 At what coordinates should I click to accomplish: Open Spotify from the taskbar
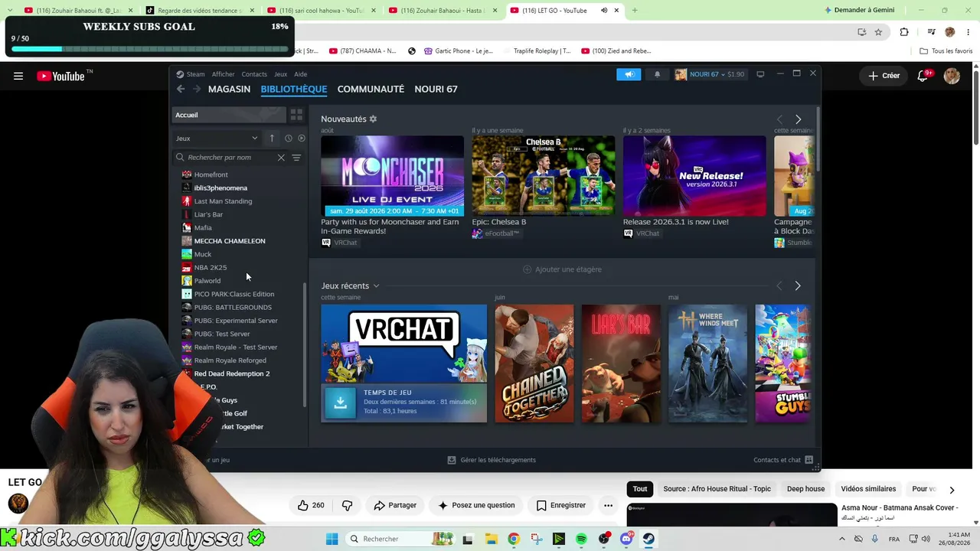tap(581, 539)
